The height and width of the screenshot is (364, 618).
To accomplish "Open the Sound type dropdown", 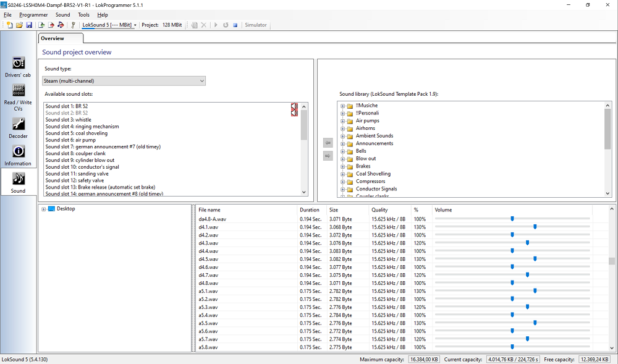I will click(124, 81).
